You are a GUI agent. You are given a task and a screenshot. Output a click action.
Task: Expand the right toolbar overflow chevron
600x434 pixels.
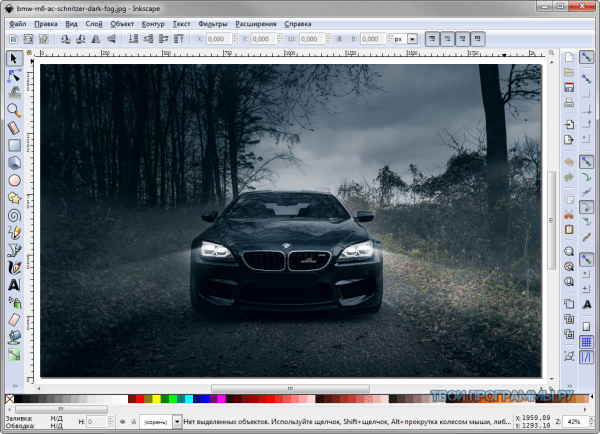click(569, 386)
